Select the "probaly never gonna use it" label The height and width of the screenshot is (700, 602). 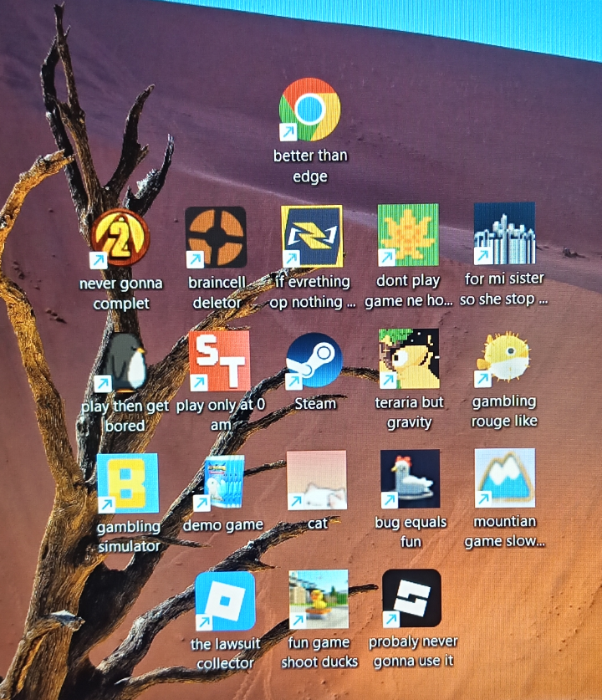(413, 651)
